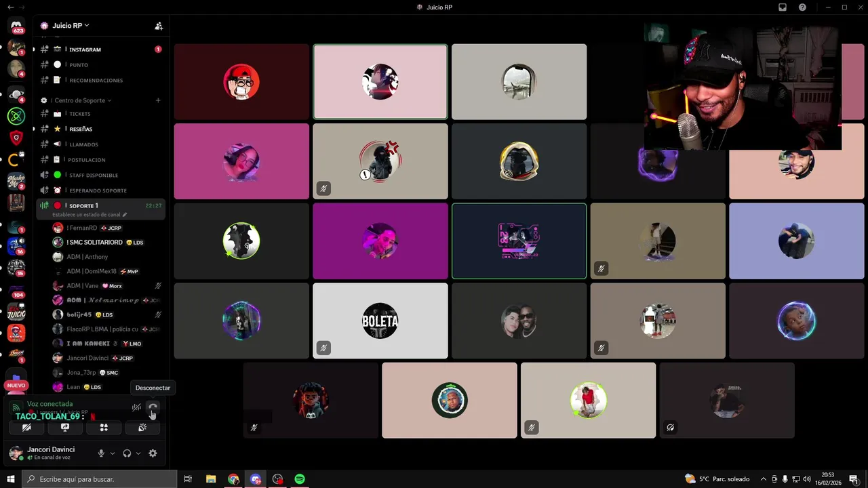Open Chrome from the taskbar
868x488 pixels.
point(233,479)
